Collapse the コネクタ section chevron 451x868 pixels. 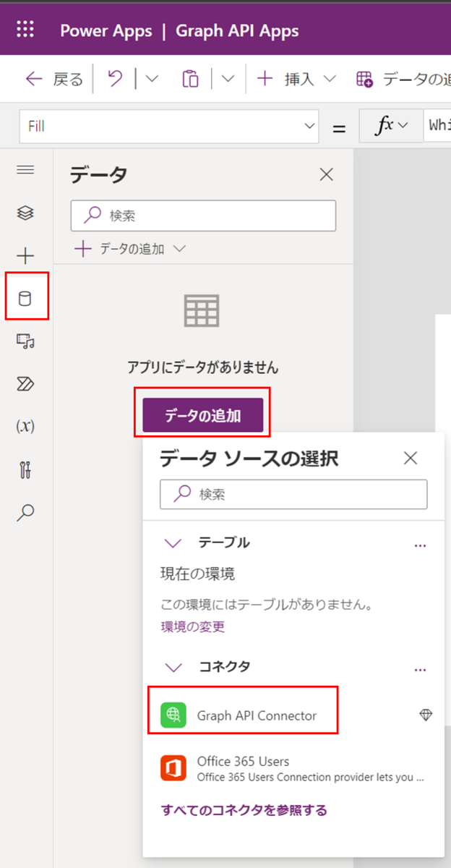172,666
